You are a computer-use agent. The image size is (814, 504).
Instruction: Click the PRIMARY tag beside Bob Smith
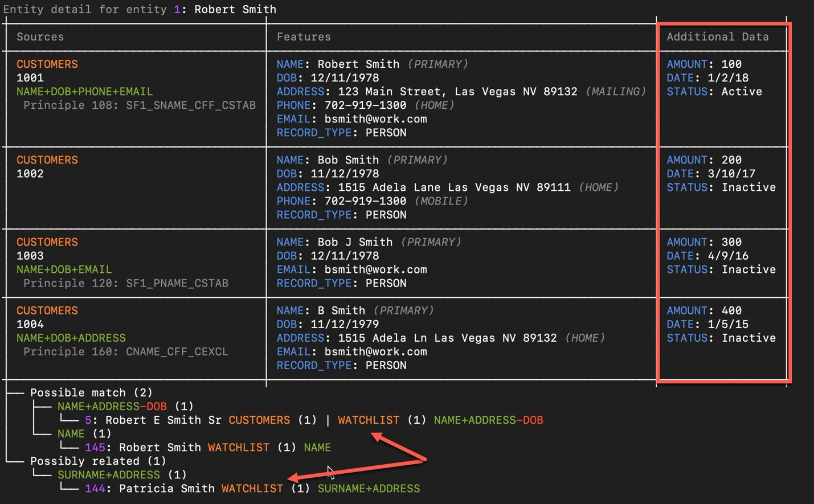pos(418,159)
